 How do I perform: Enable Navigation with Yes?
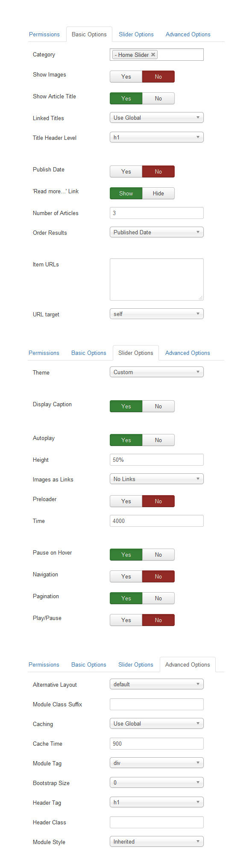coord(126,576)
